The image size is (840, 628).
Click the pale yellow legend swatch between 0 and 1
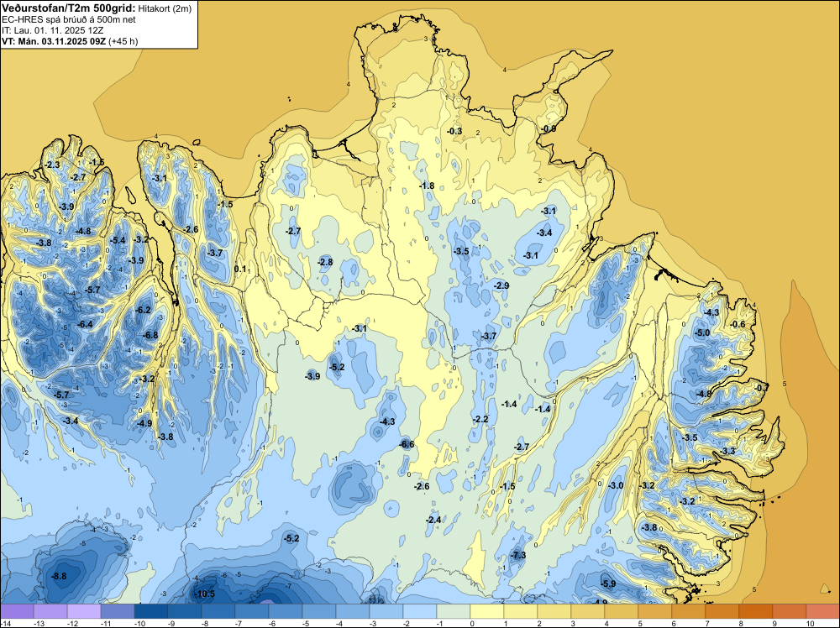pyautogui.click(x=487, y=611)
